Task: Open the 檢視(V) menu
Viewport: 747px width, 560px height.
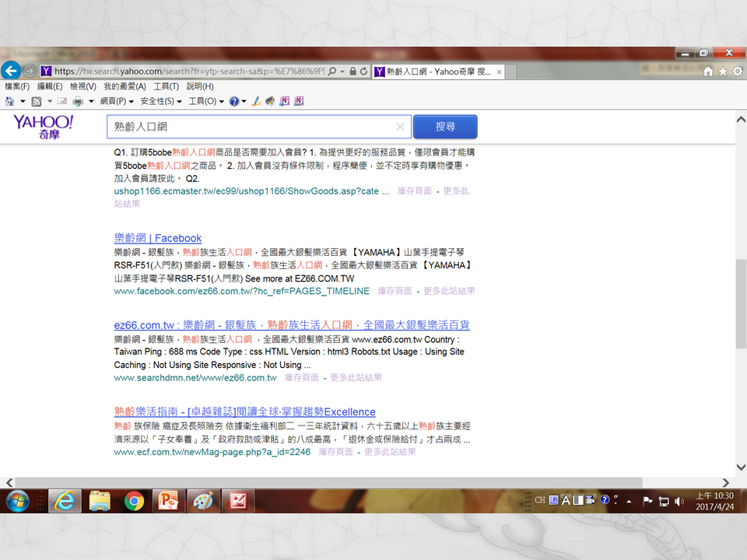Action: coord(83,86)
